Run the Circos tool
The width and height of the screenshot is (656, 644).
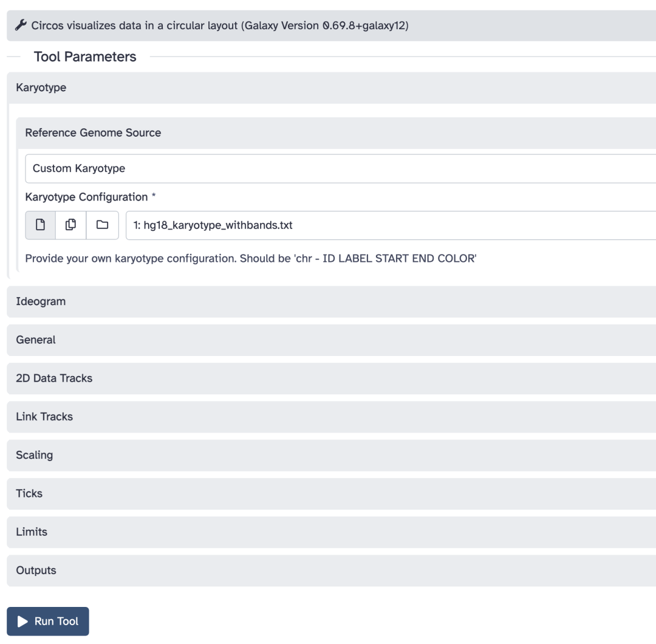coord(48,622)
